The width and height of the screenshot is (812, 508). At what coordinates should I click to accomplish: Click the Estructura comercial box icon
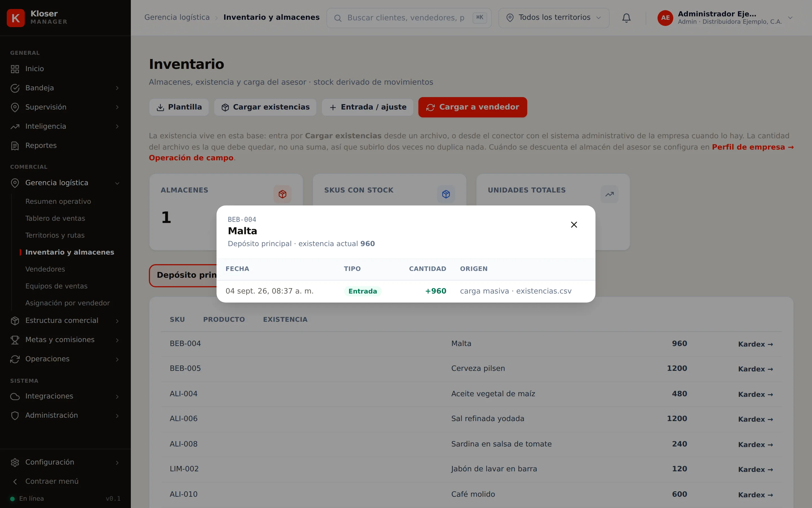coord(15,321)
